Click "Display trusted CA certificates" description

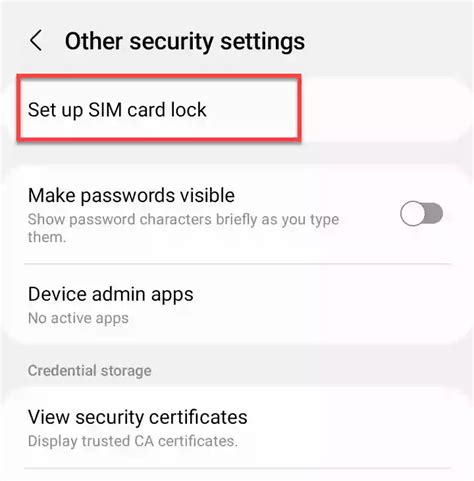click(x=133, y=441)
